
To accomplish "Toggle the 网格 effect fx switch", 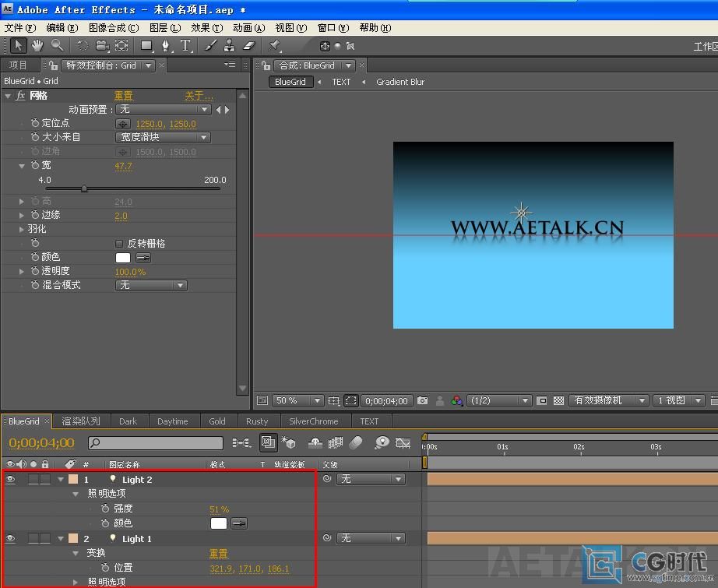I will 20,96.
